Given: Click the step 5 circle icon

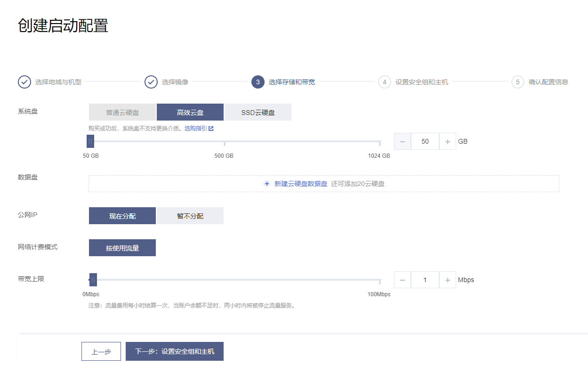Looking at the screenshot, I should click(518, 82).
